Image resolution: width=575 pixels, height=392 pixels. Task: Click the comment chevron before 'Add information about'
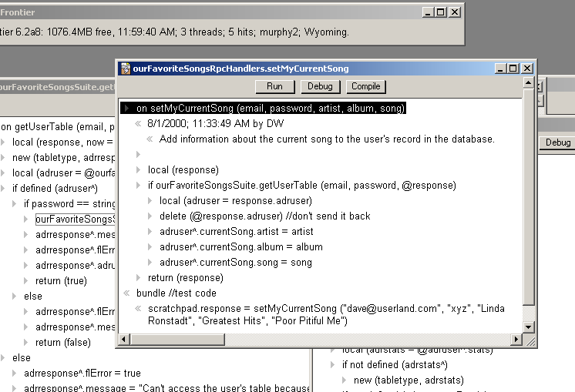150,139
